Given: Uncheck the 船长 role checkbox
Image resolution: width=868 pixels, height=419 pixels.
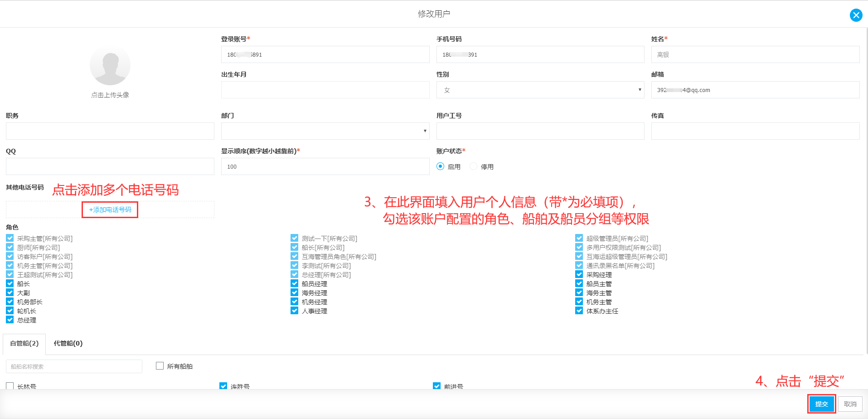Looking at the screenshot, I should (10, 283).
